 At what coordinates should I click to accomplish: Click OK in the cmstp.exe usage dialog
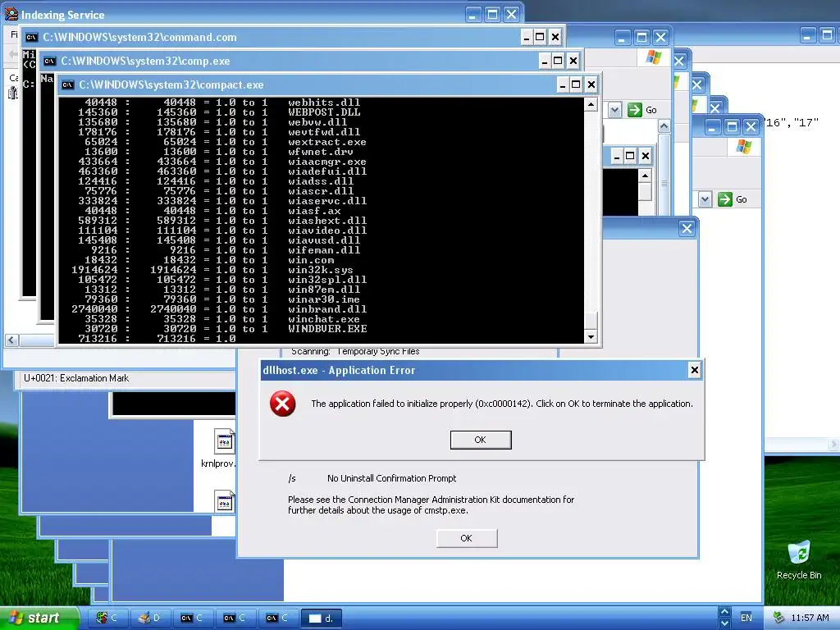click(467, 538)
